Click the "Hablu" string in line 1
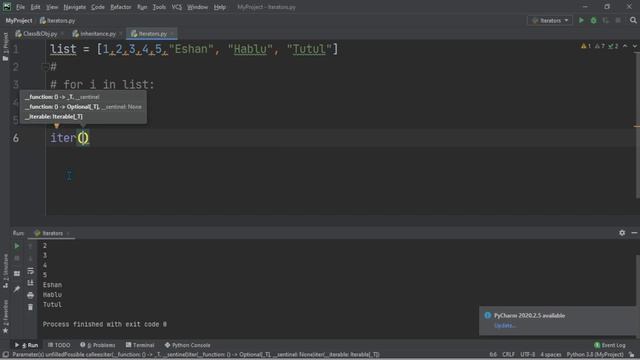This screenshot has width=640, height=360. point(250,49)
